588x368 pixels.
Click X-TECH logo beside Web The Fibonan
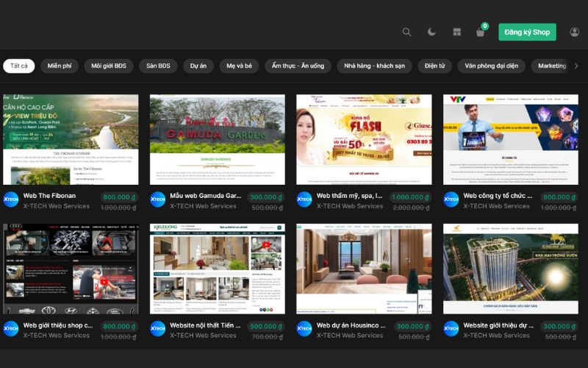[11, 200]
